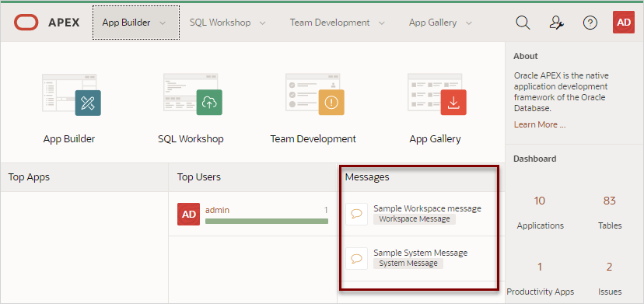Click the Sample System Message text
The height and width of the screenshot is (304, 644).
421,253
